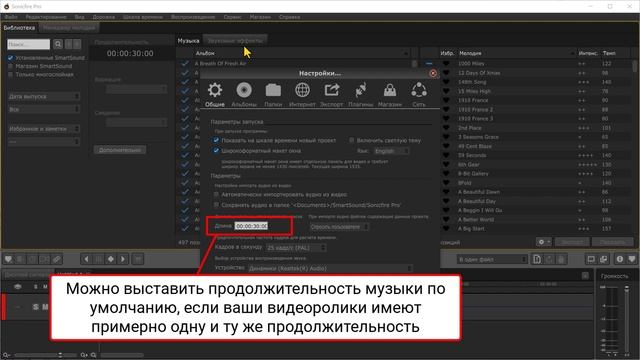Image resolution: width=640 pixels, height=360 pixels.
Task: Open the 'Все' filter dropdown
Action: point(44,109)
